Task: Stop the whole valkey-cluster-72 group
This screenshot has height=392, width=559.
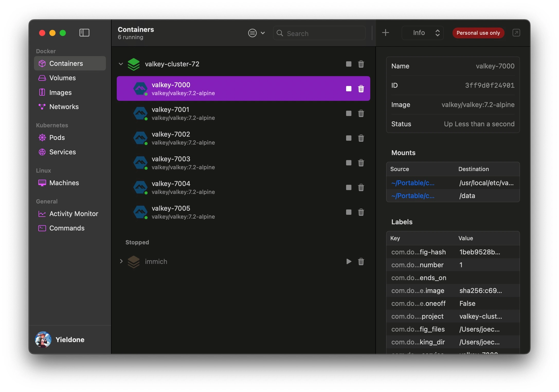Action: point(348,64)
